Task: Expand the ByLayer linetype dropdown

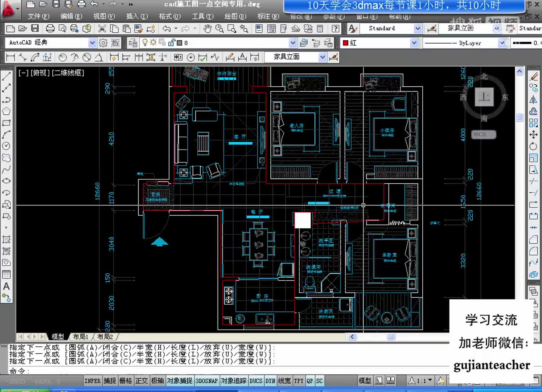Action: point(502,43)
